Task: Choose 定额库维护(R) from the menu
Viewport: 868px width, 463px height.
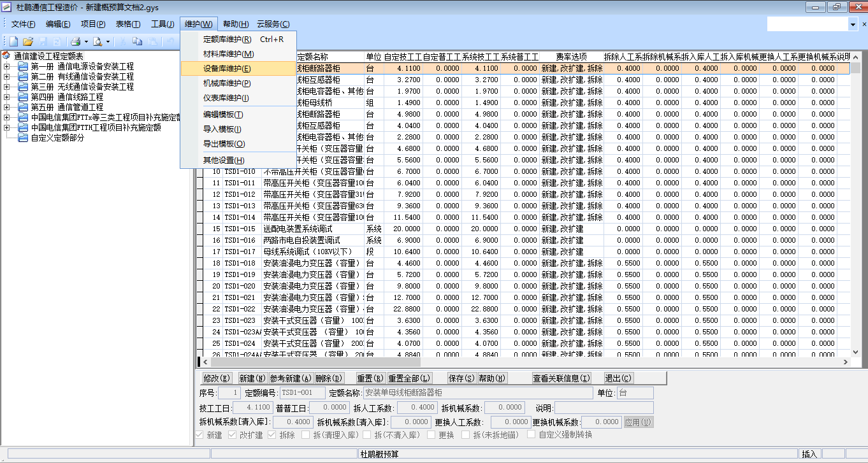Action: [x=238, y=39]
